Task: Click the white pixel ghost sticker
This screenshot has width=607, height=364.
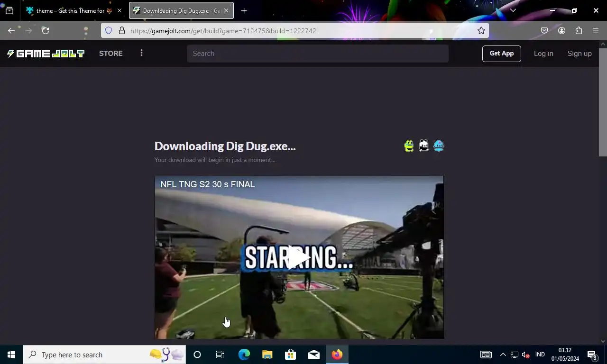Action: click(x=424, y=146)
